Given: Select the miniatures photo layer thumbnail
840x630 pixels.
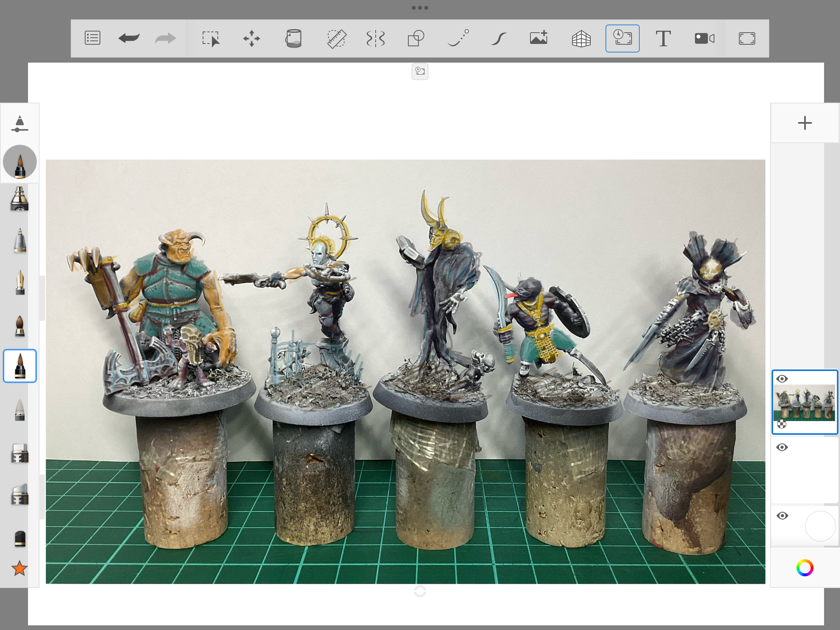Looking at the screenshot, I should (x=804, y=402).
